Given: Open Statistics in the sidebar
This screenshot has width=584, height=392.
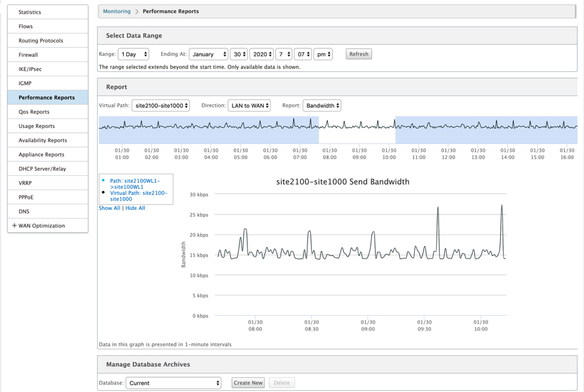Looking at the screenshot, I should point(48,12).
